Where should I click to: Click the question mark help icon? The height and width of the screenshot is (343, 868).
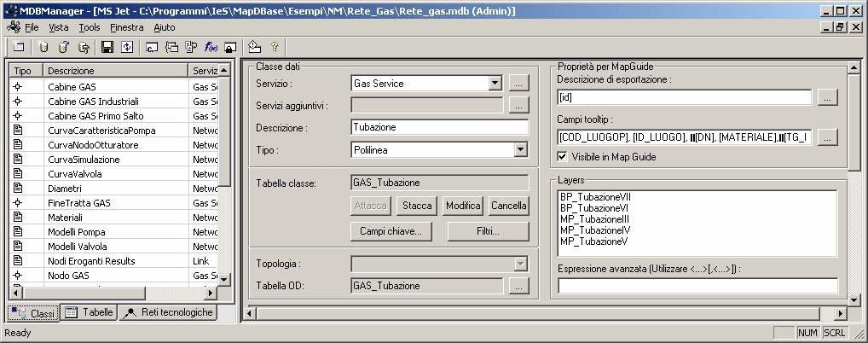click(x=275, y=47)
